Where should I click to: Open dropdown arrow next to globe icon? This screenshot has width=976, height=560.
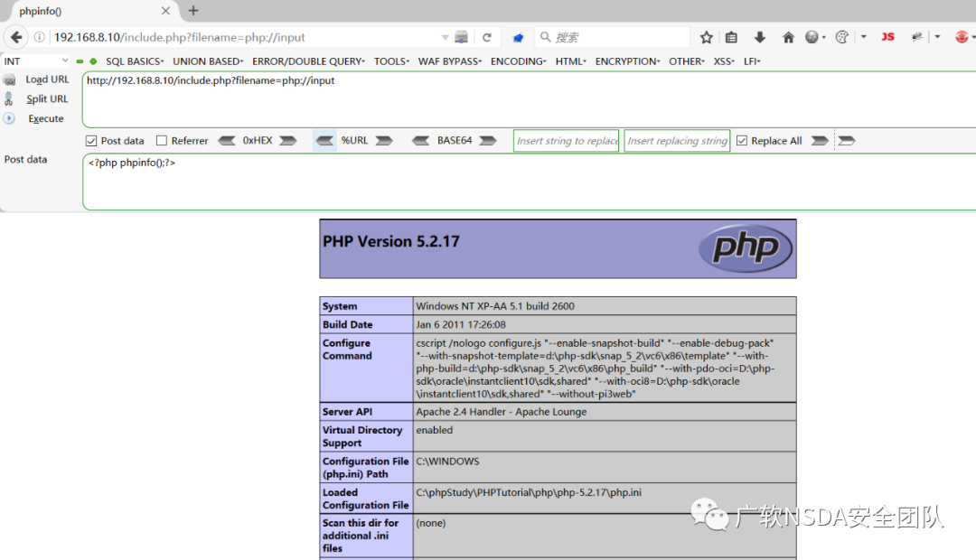click(x=824, y=37)
